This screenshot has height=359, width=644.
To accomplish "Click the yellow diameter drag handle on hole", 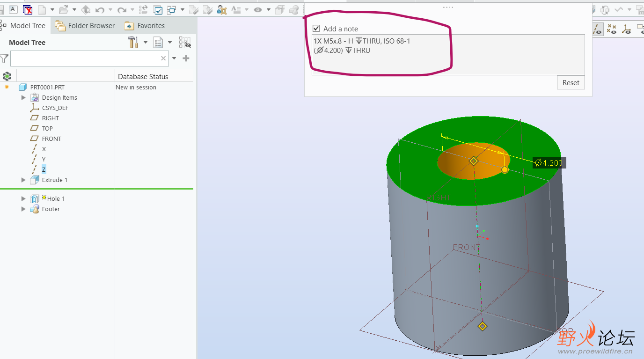I will [x=505, y=169].
